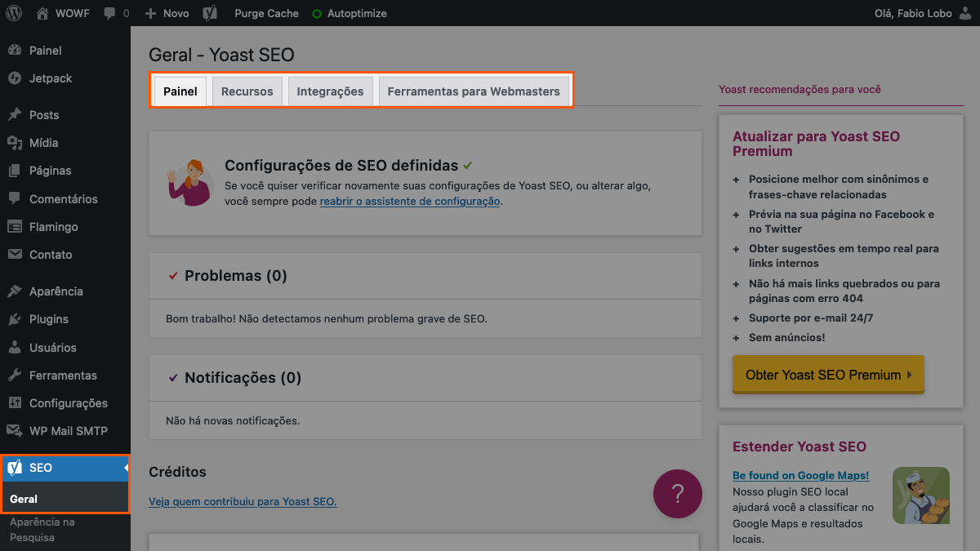Screen dimensions: 980x551
Task: Collapse the Notificações (0) section
Action: (x=425, y=378)
